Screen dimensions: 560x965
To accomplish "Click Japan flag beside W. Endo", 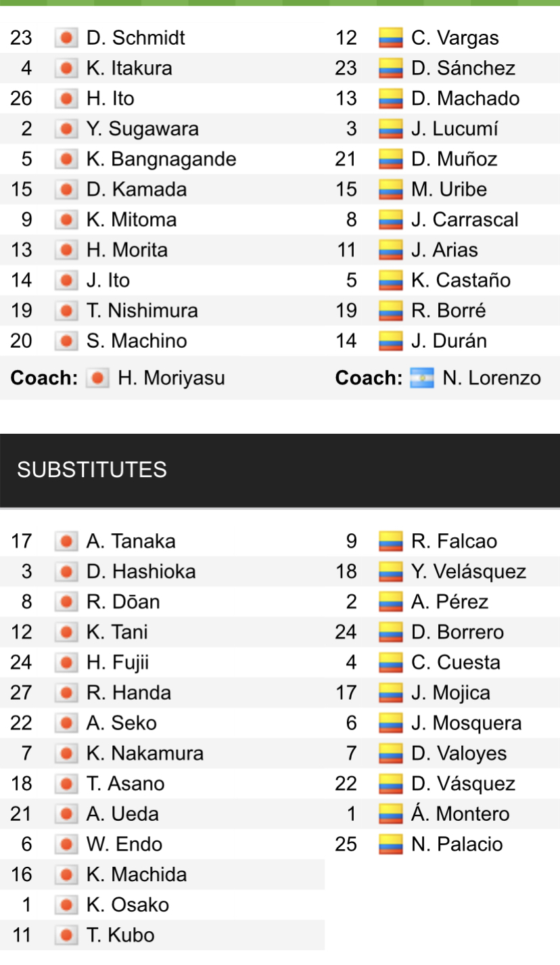I will point(66,845).
